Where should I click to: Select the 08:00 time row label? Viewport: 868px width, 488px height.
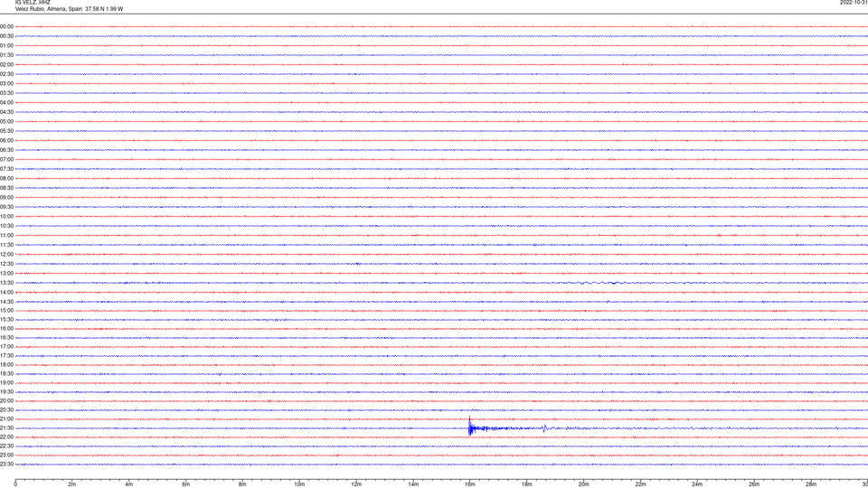tap(6, 179)
